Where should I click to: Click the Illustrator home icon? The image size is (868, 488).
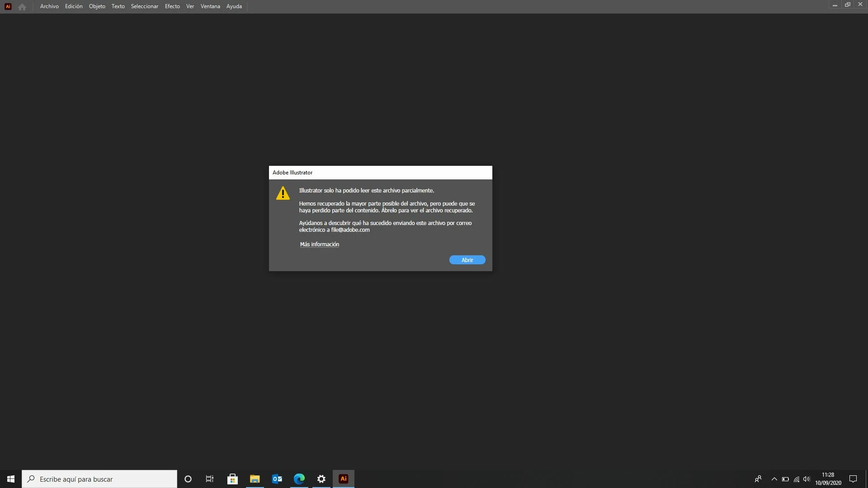tap(22, 7)
